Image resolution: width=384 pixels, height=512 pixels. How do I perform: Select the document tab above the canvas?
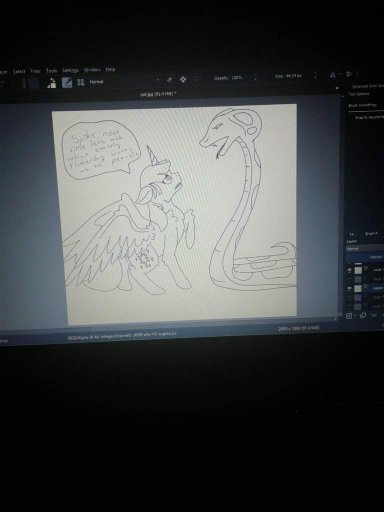(158, 94)
